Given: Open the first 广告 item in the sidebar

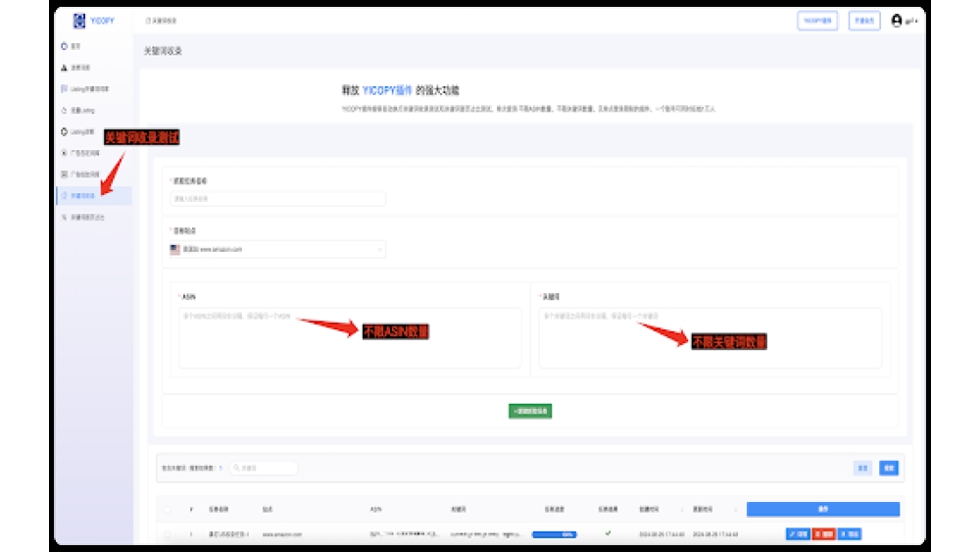Looking at the screenshot, I should [x=80, y=153].
